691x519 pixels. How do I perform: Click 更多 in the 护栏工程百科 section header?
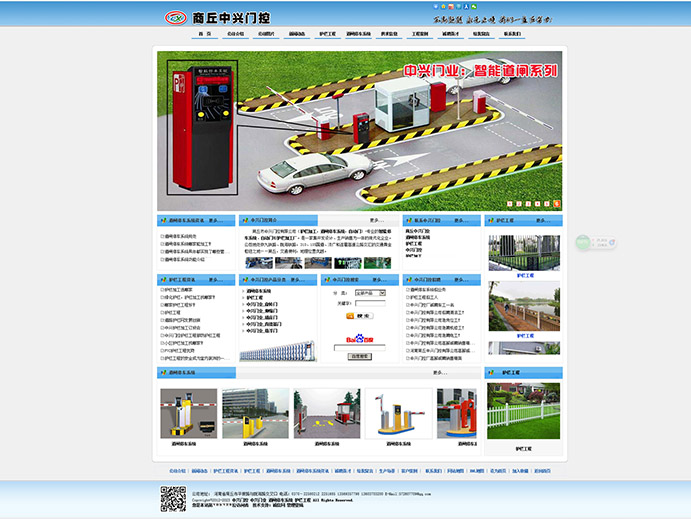(215, 280)
